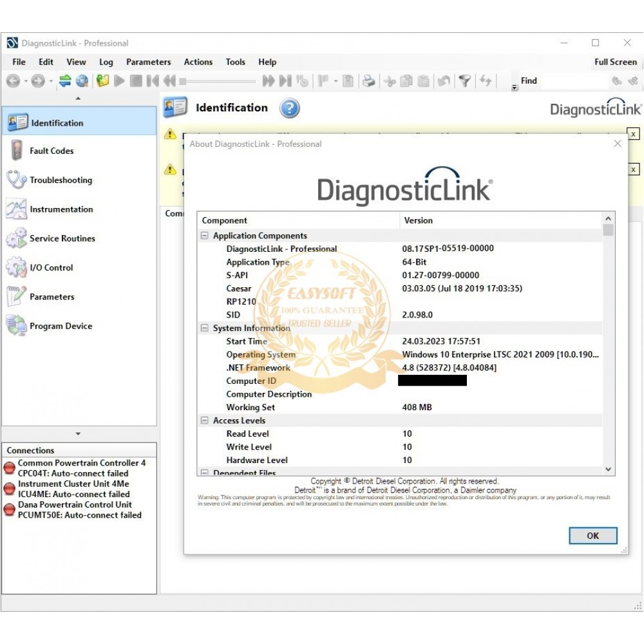The width and height of the screenshot is (644, 644).
Task: Click the open log file folder icon
Action: 102,81
